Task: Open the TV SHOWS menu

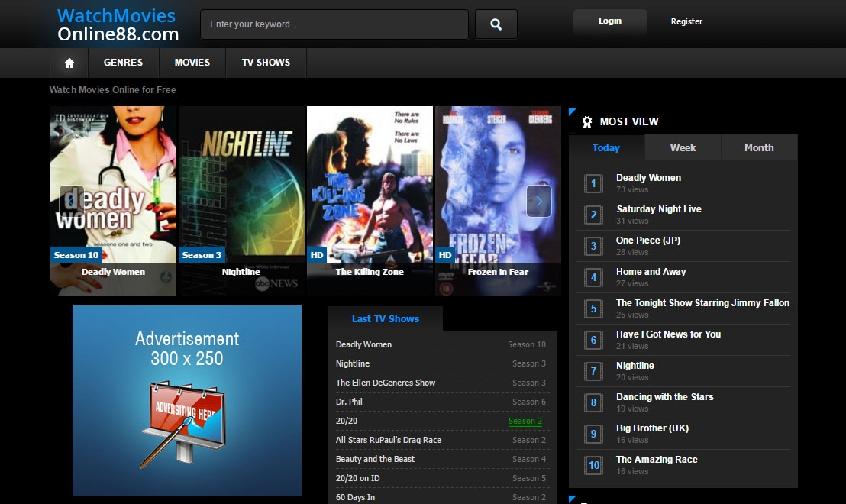Action: point(266,63)
